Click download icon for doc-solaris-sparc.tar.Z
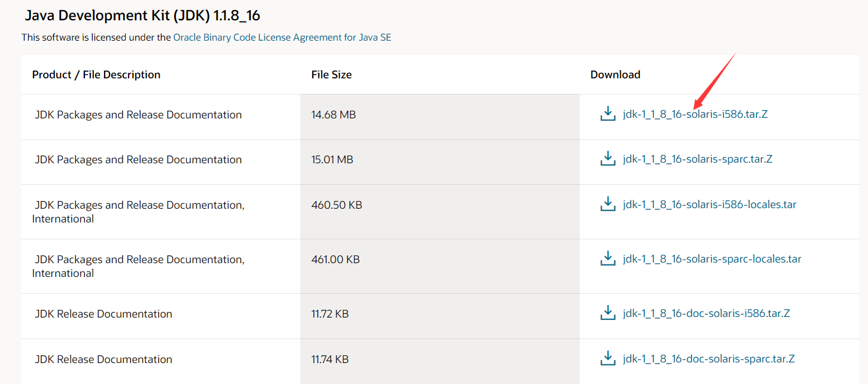Viewport: 868px width, 384px height. pos(608,359)
